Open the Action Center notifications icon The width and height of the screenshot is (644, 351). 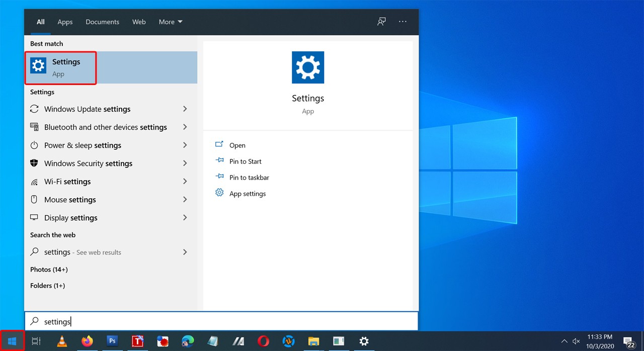(x=629, y=342)
